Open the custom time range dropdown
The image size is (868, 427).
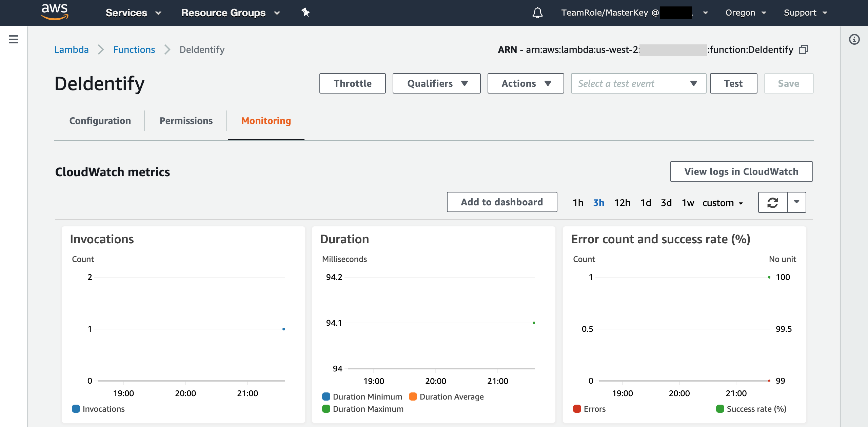(723, 203)
